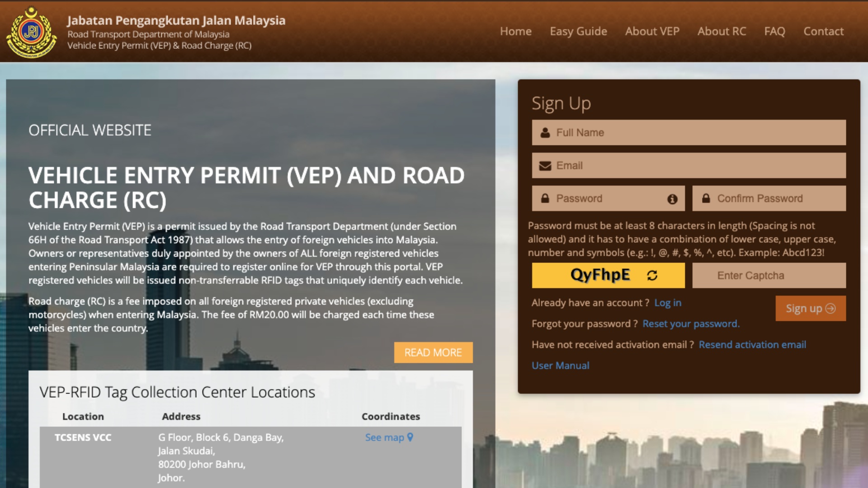Click the READ MORE button
This screenshot has height=488, width=868.
point(433,352)
